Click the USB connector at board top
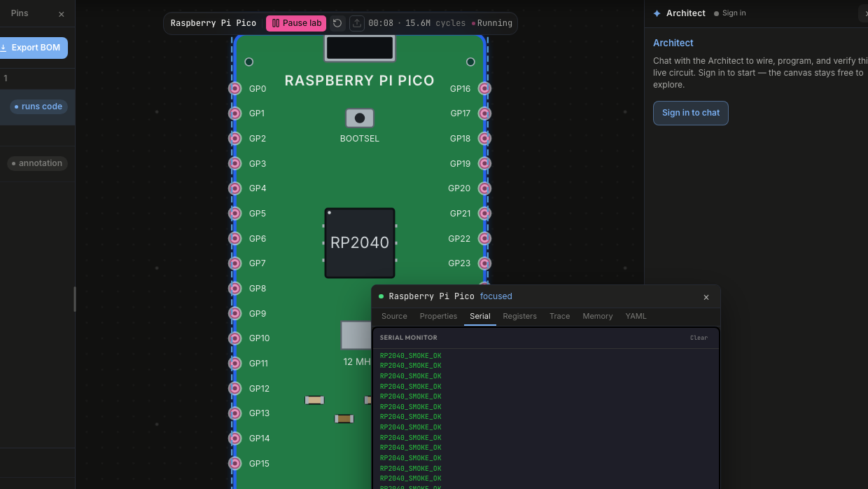 tap(360, 48)
